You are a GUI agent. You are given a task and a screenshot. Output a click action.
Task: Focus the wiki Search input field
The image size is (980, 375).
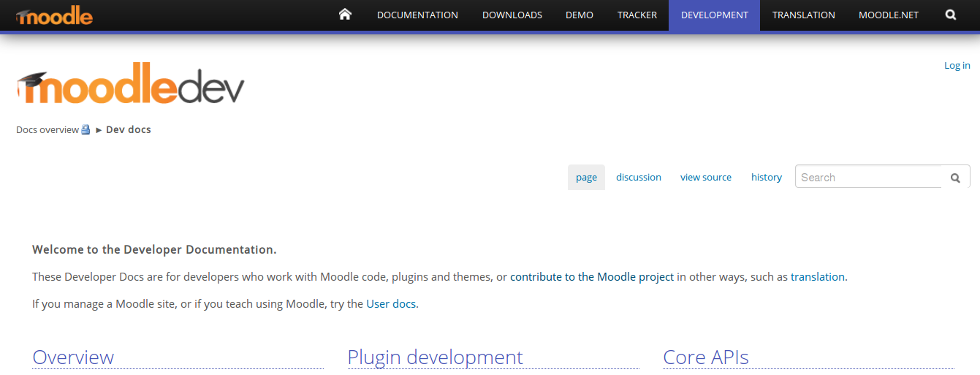(869, 177)
